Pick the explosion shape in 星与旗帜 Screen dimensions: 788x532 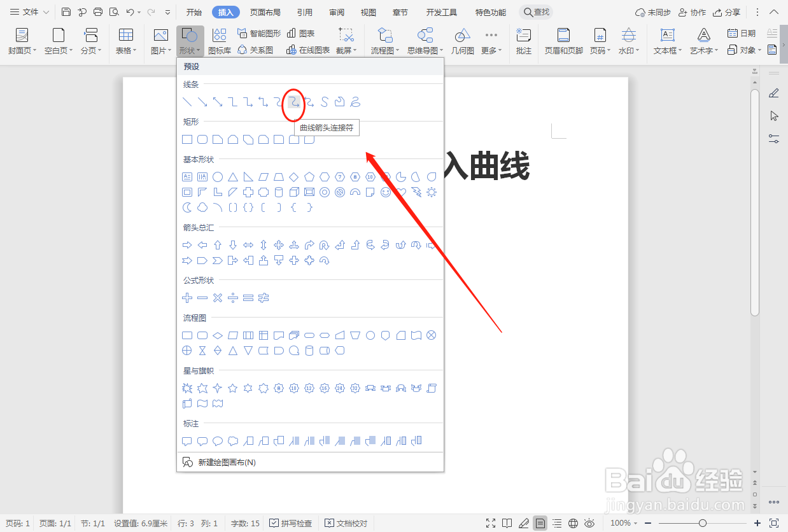pyautogui.click(x=187, y=388)
